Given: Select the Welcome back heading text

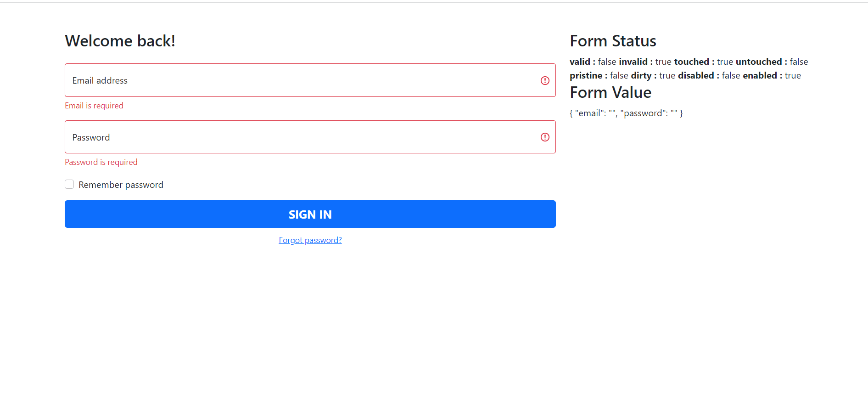Looking at the screenshot, I should (x=120, y=41).
